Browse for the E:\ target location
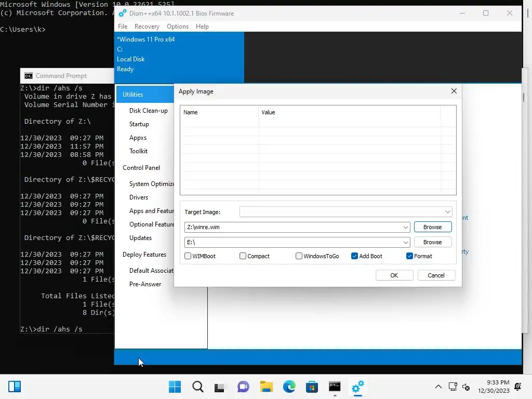 point(433,242)
